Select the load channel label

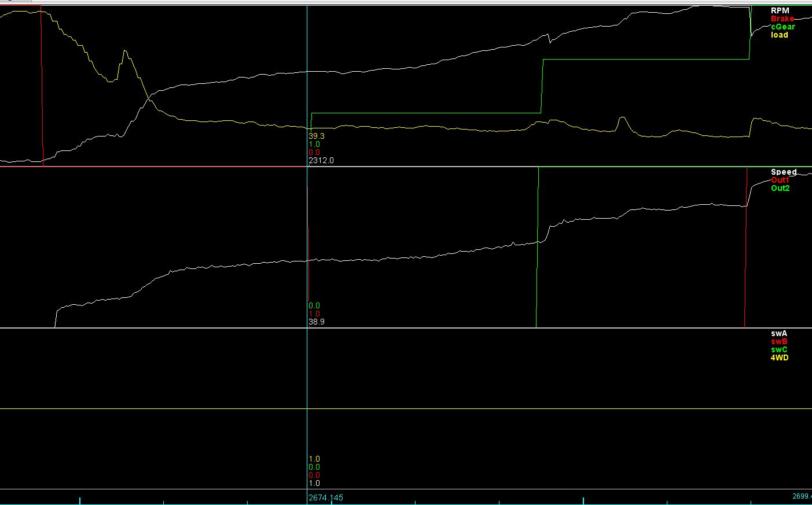coord(779,35)
